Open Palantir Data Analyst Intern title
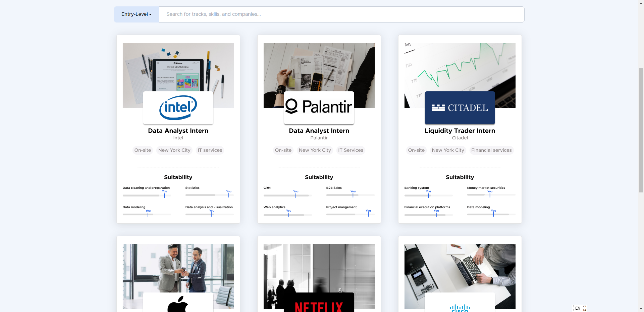Screen dimensions: 644x312 coord(319,131)
